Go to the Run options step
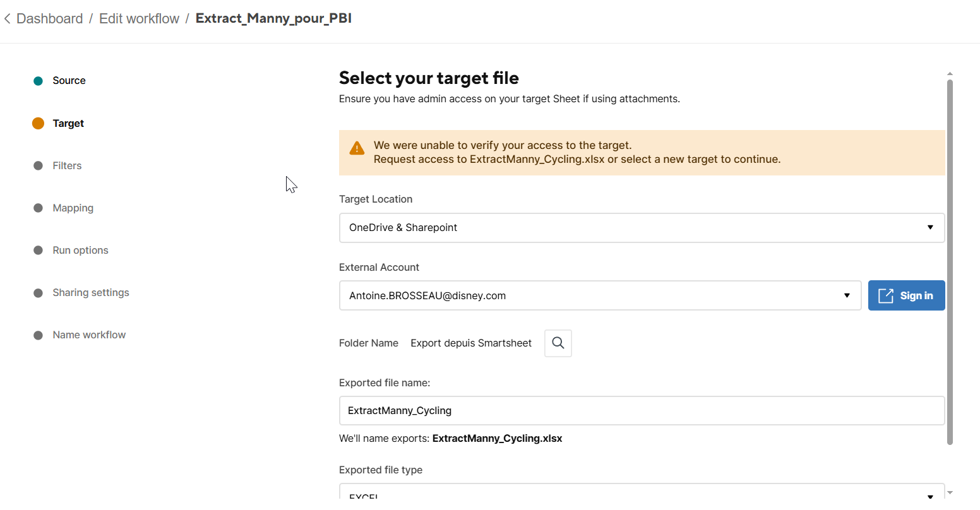 click(80, 250)
